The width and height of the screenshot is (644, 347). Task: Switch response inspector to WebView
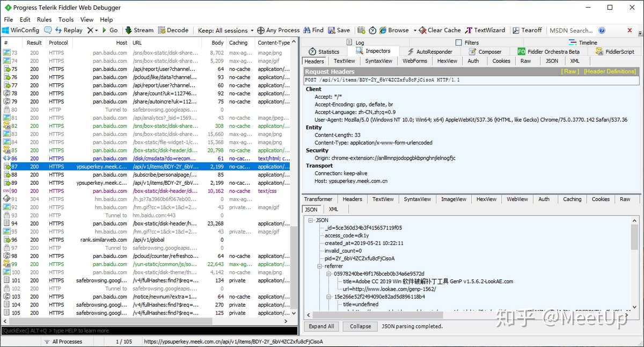click(x=516, y=199)
